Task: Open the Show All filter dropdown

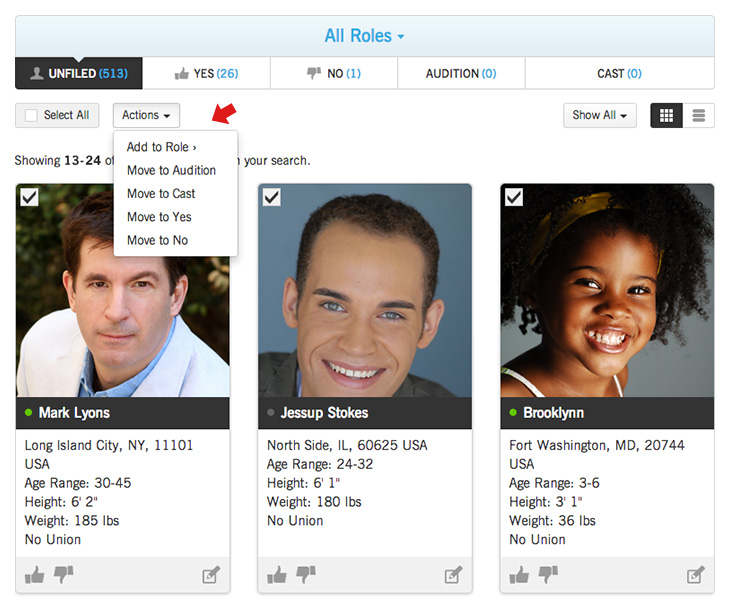Action: [600, 115]
